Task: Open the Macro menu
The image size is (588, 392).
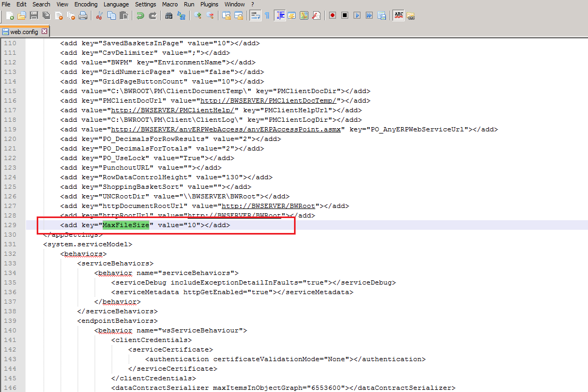Action: [x=170, y=4]
